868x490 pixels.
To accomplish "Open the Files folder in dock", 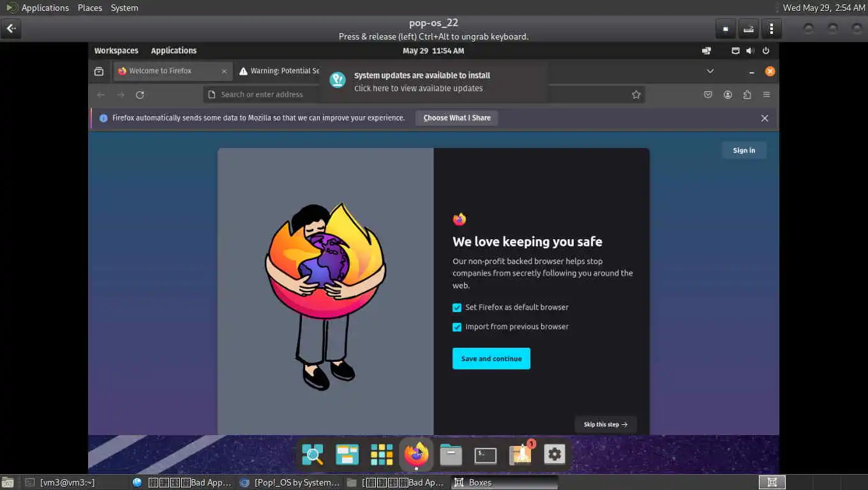I will (451, 454).
